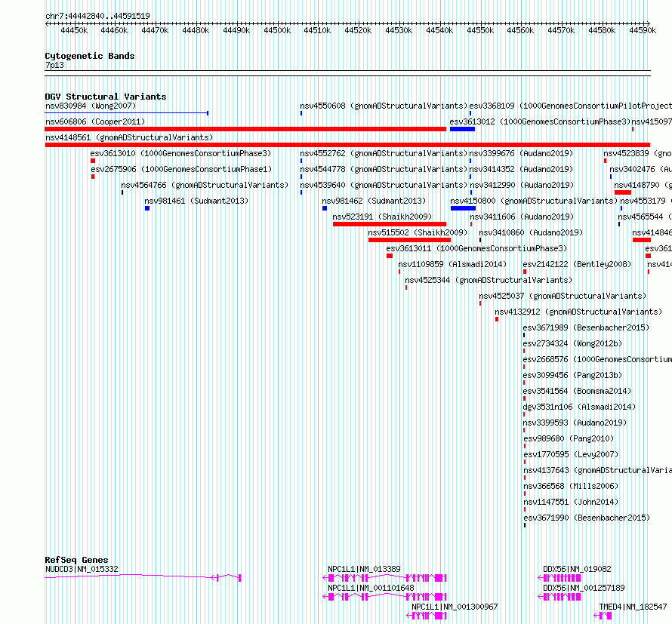Open the esv2675906 (1000GenomesConsortiumPhase1) entry
Viewport: 672px width, 624px height.
(181, 169)
